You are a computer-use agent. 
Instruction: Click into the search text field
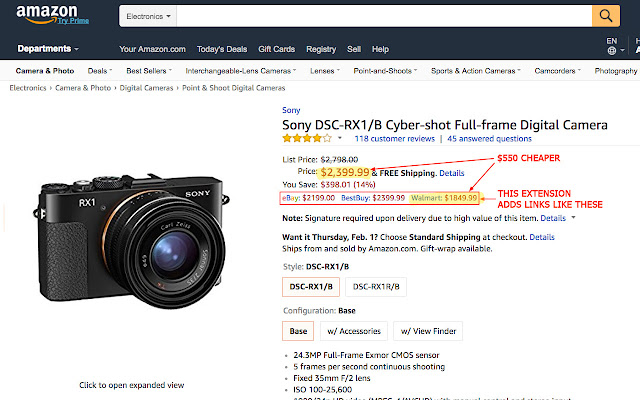point(384,16)
